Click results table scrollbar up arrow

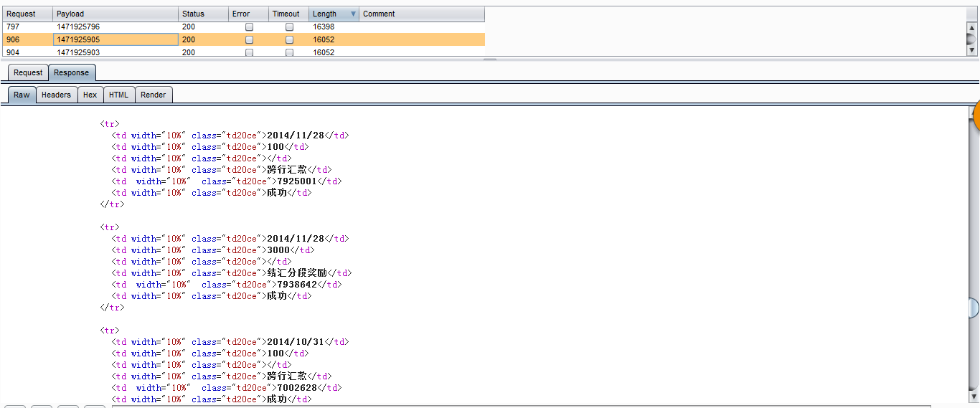[x=971, y=27]
